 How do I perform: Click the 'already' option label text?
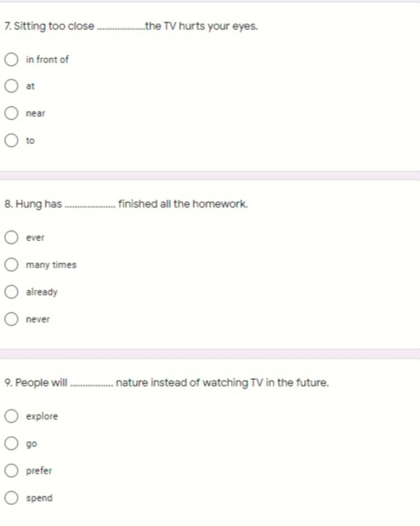click(41, 292)
